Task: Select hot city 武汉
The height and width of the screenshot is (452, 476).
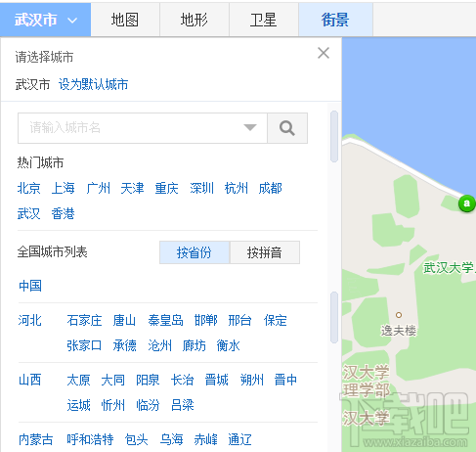Action: 29,214
